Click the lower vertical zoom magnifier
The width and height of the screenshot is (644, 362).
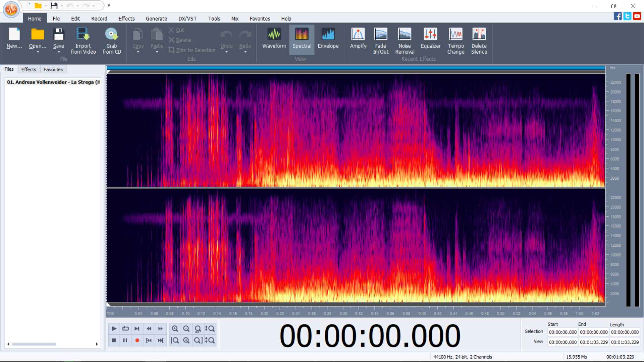click(x=210, y=340)
